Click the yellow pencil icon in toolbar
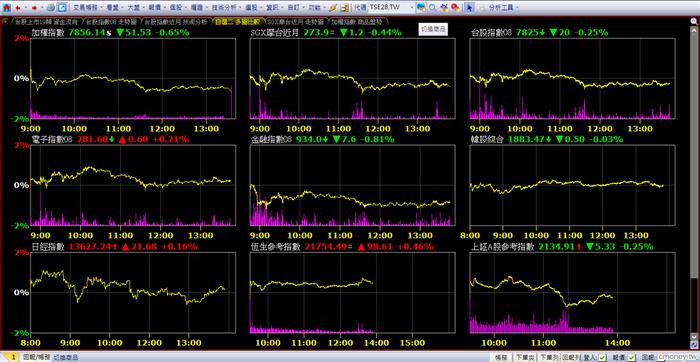This screenshot has height=362, width=700. [x=333, y=8]
